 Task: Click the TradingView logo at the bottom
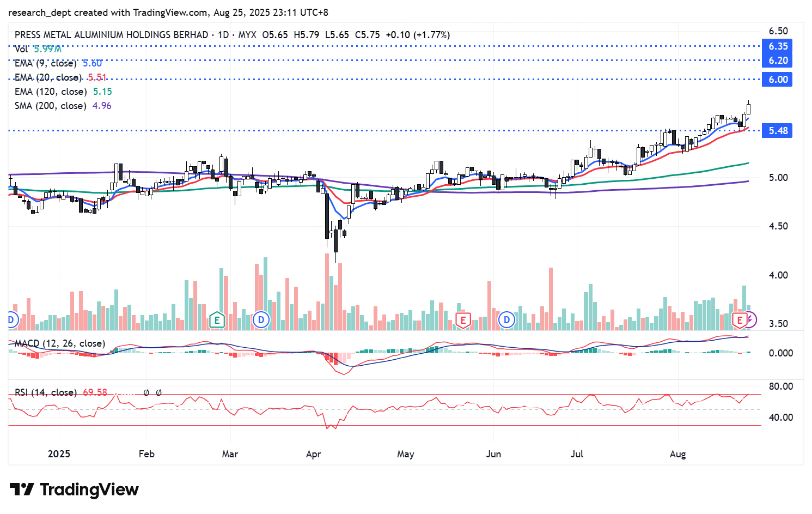[74, 489]
